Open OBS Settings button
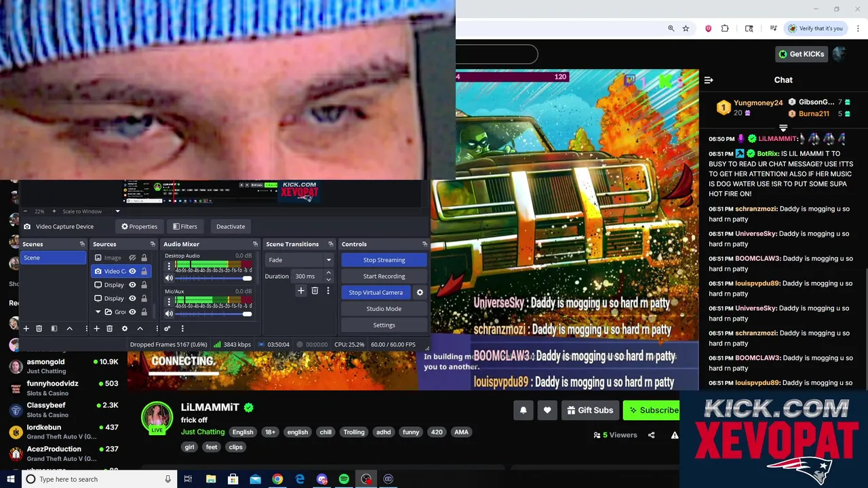Image resolution: width=868 pixels, height=488 pixels. (384, 325)
